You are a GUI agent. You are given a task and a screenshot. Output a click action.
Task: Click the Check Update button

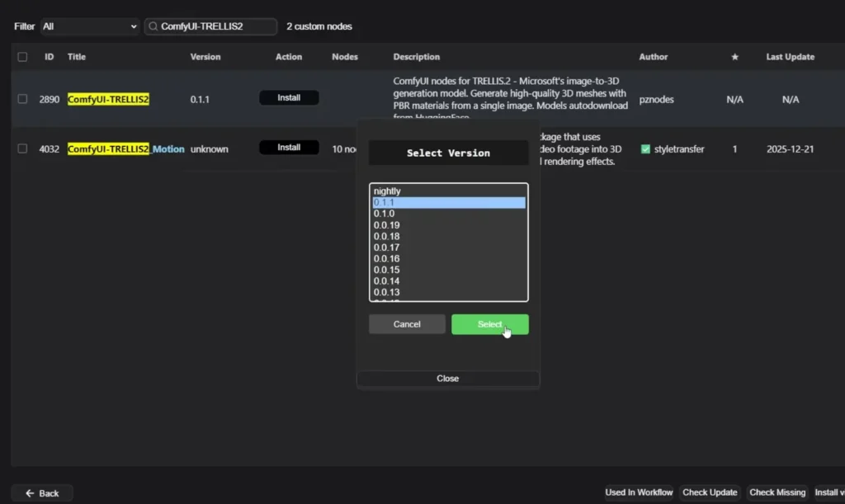[710, 492]
